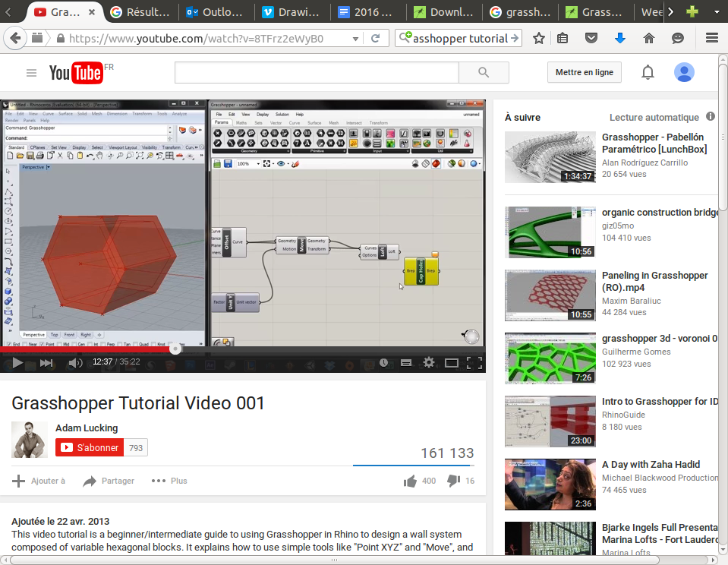Viewport: 728px width, 565px height.
Task: Switch to the 2016 ... docs tab
Action: [367, 12]
